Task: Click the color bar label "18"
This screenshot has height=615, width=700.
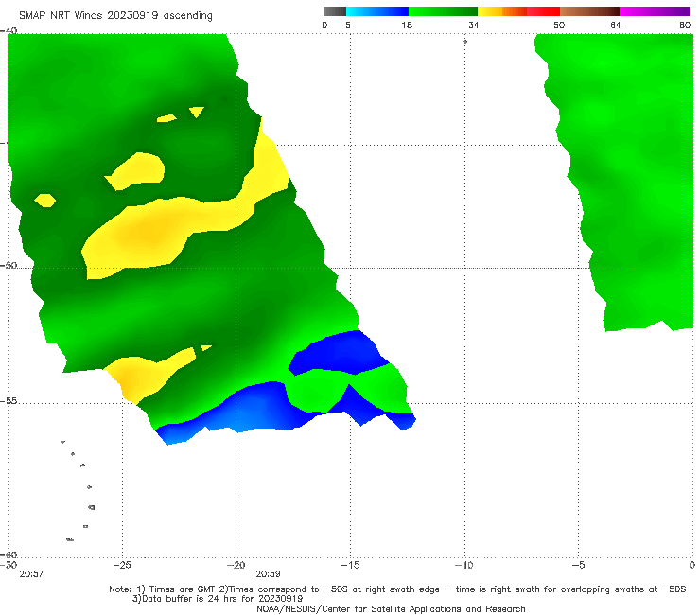Action: 407,25
